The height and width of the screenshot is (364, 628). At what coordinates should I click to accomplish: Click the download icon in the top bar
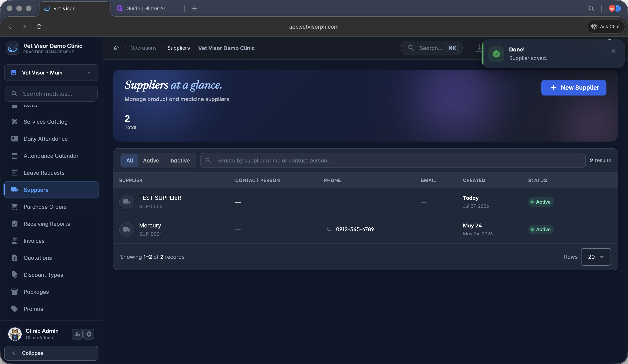[479, 48]
